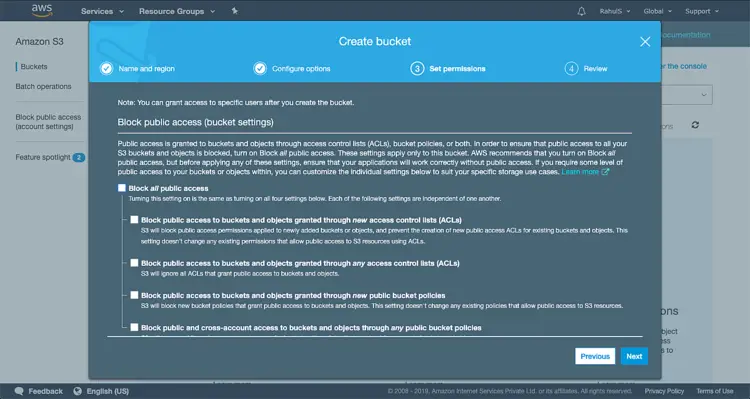Viewport: 750px width, 399px height.
Task: Open the RahulS account dropdown
Action: click(615, 11)
